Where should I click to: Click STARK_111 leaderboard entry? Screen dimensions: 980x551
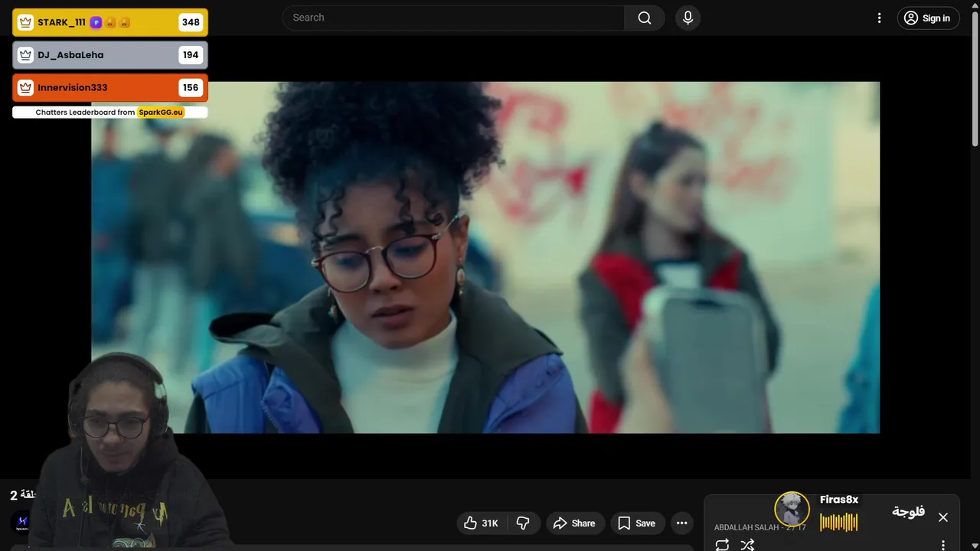[110, 22]
